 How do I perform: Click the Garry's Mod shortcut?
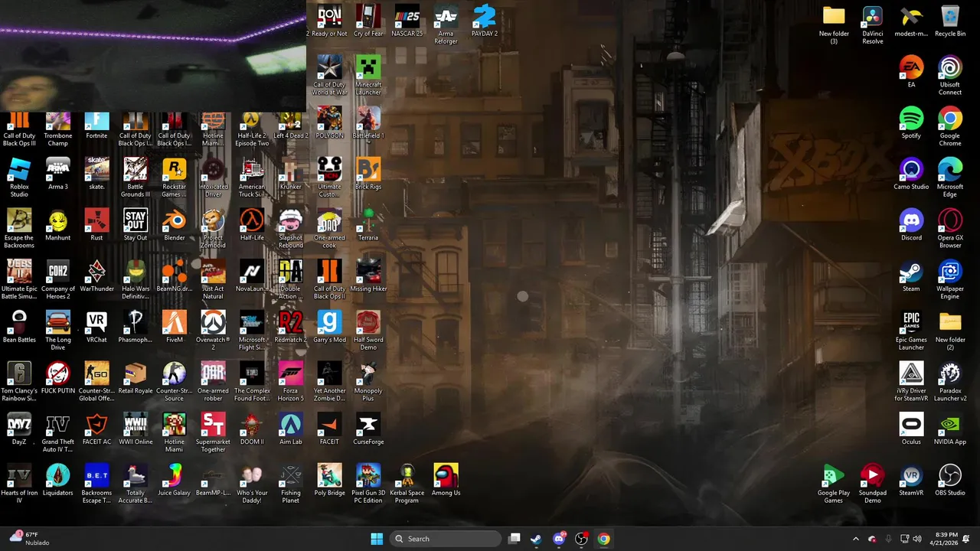[329, 327]
